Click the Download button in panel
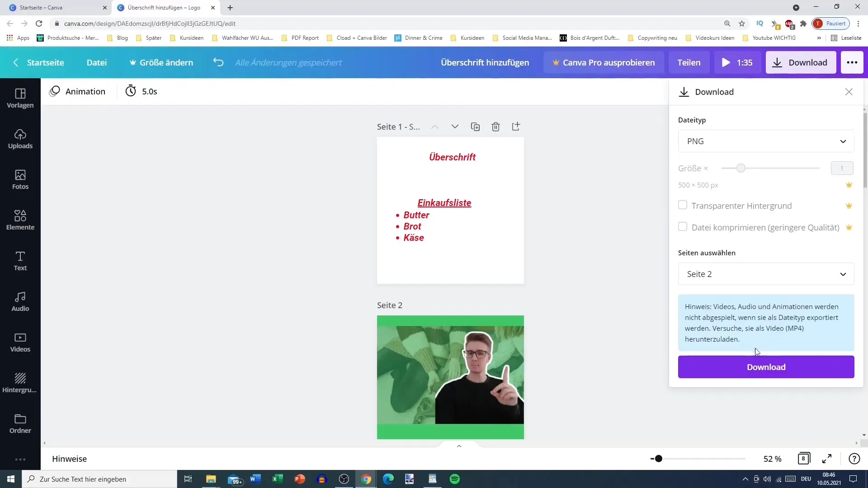The image size is (868, 488). click(766, 366)
